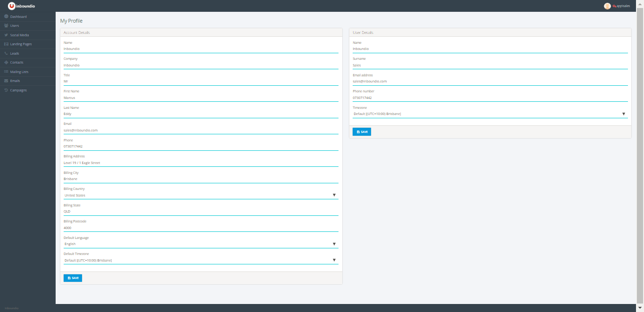The width and height of the screenshot is (644, 312).
Task: Click the My Profile heading
Action: tap(71, 21)
